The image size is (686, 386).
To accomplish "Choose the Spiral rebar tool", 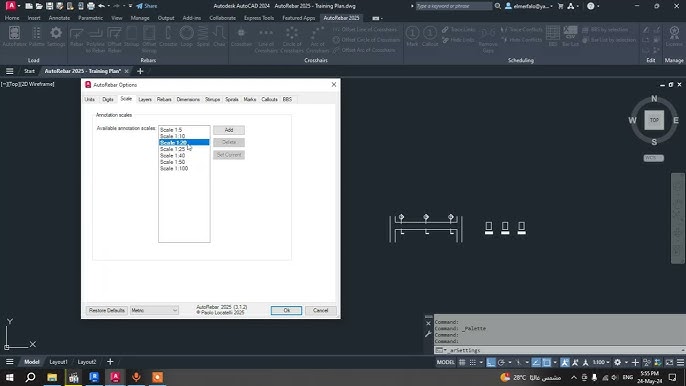I will click(x=203, y=36).
